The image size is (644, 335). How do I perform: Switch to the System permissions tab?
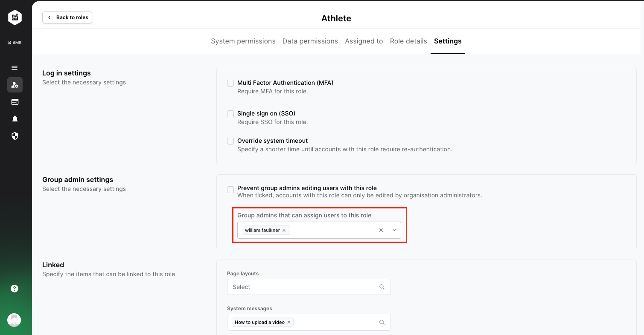click(243, 41)
